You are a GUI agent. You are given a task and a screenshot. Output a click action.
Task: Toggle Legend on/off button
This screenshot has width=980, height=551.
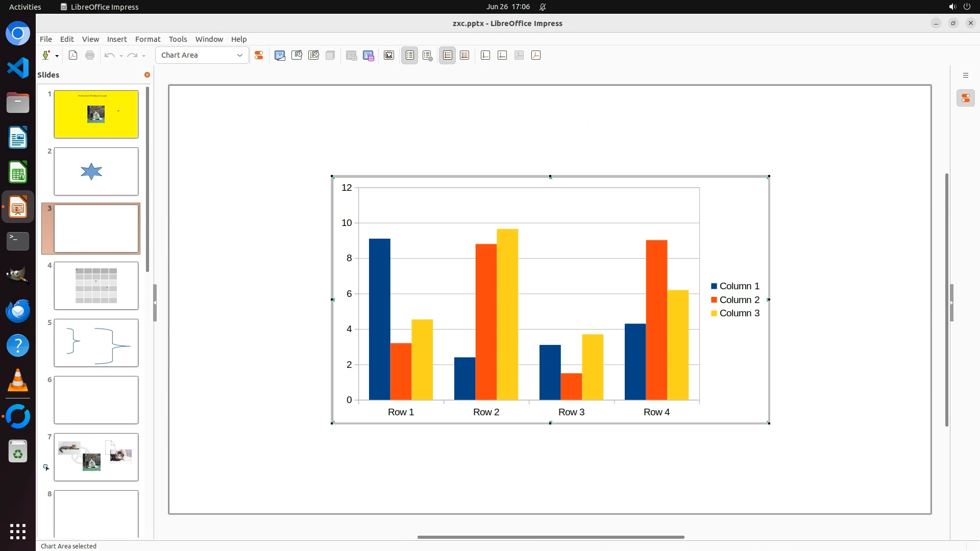(410, 56)
